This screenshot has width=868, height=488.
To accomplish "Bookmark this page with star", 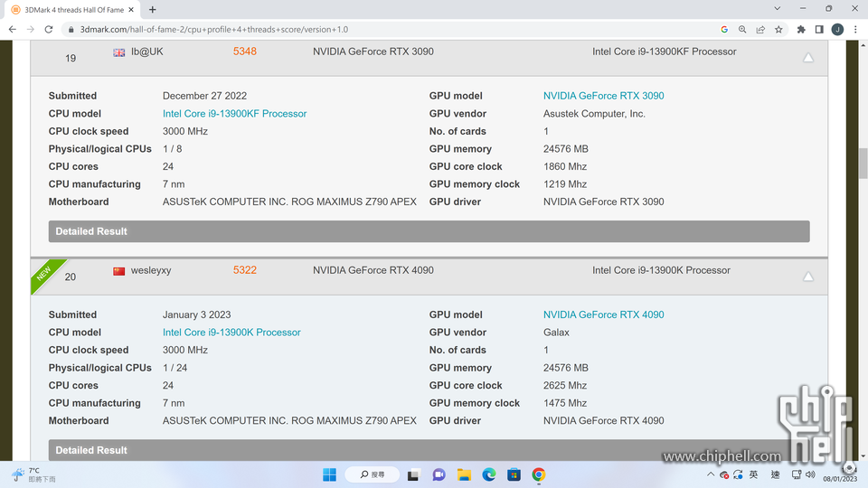I will 778,29.
